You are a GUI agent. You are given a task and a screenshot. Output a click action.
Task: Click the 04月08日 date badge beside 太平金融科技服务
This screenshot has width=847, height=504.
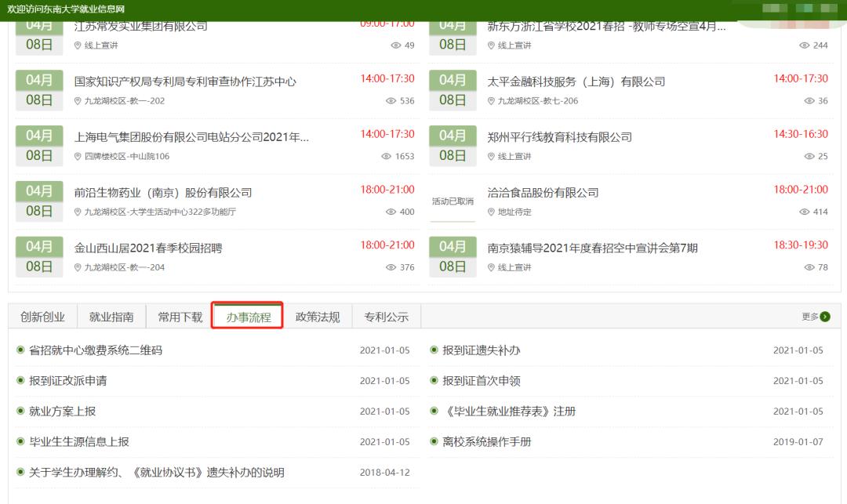point(453,90)
